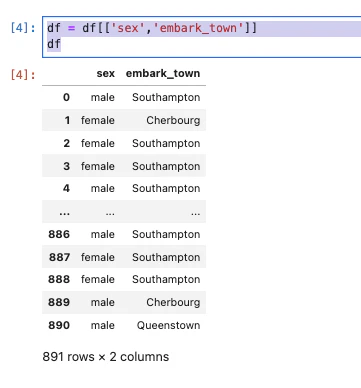Viewport: 361px width, 388px height.
Task: Click the 'embark_town' column header
Action: 163,73
